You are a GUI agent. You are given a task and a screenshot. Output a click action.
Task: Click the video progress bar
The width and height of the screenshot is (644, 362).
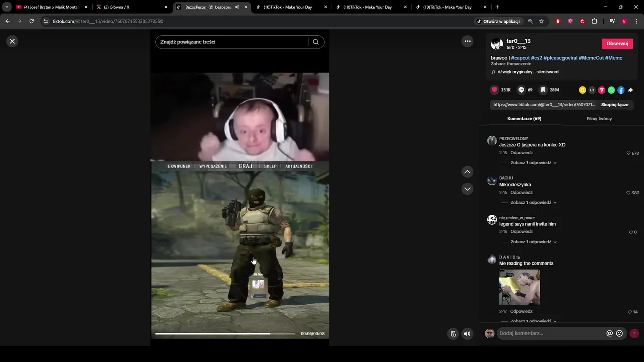[225, 334]
